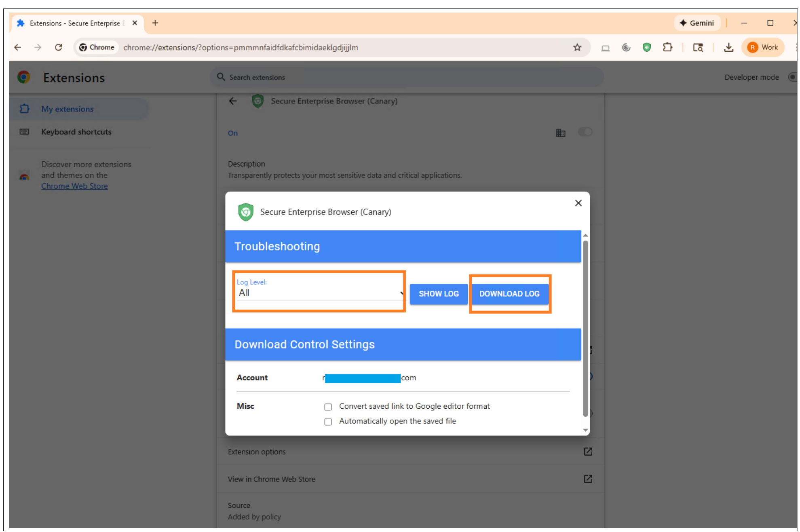The width and height of the screenshot is (800, 532).
Task: Open Keyboard shortcuts in the sidebar
Action: [x=76, y=132]
